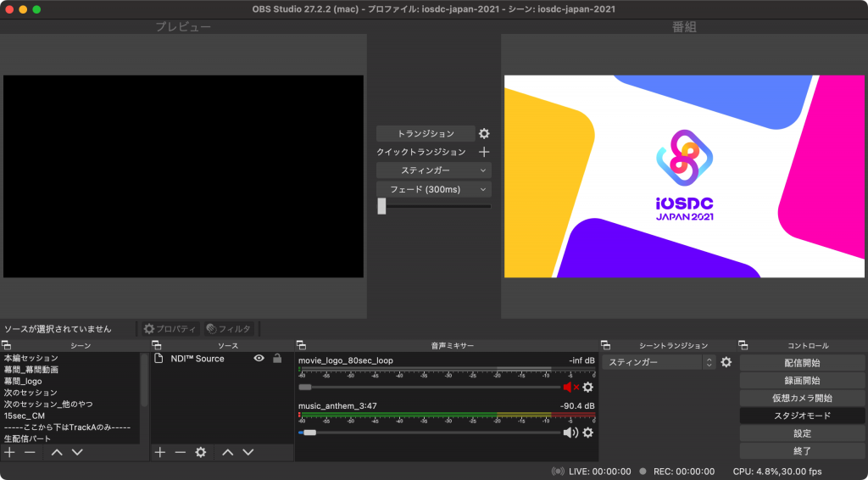Open フェード (300ms) quick transition dropdown

[x=433, y=189]
